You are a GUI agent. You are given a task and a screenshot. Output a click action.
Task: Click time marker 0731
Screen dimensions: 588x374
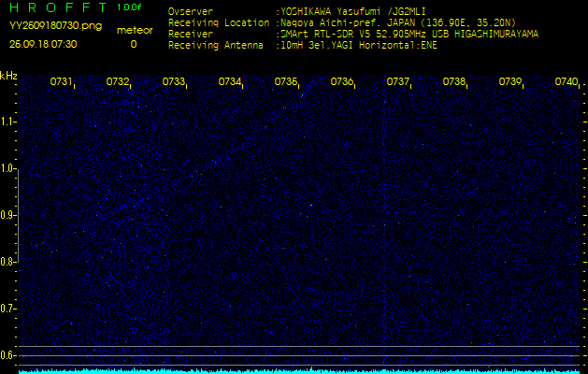click(x=61, y=81)
